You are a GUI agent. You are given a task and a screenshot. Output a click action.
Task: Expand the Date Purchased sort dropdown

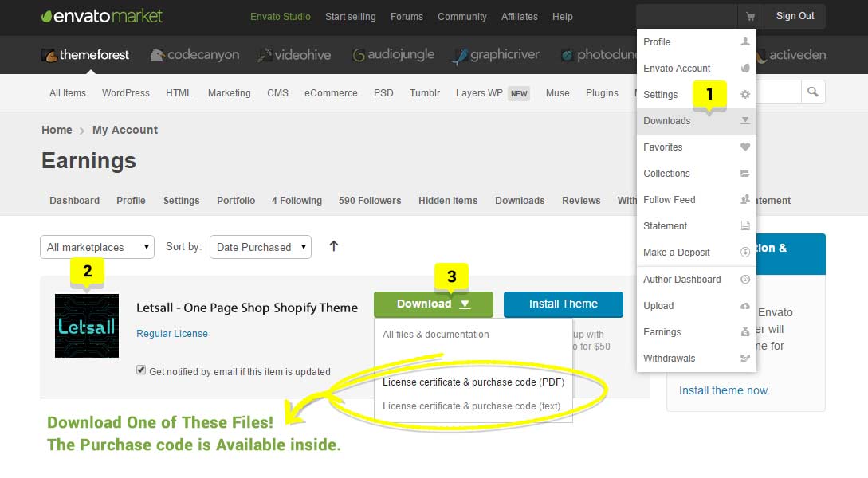(x=260, y=247)
